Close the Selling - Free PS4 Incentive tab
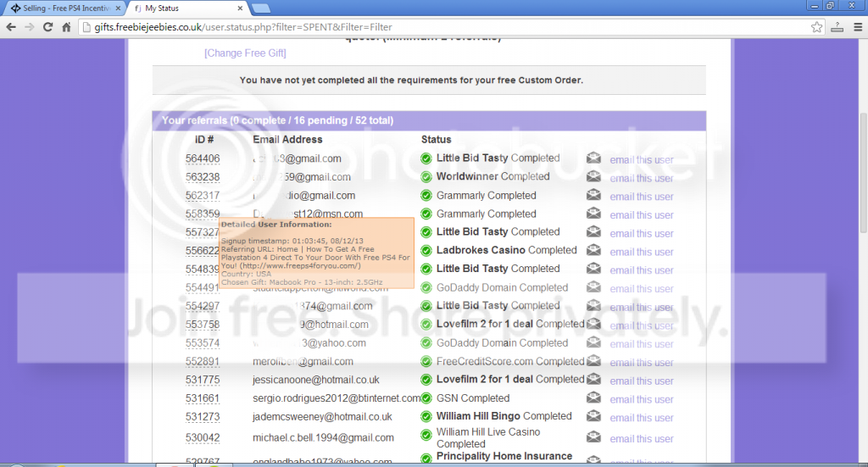This screenshot has height=467, width=868. pos(118,8)
